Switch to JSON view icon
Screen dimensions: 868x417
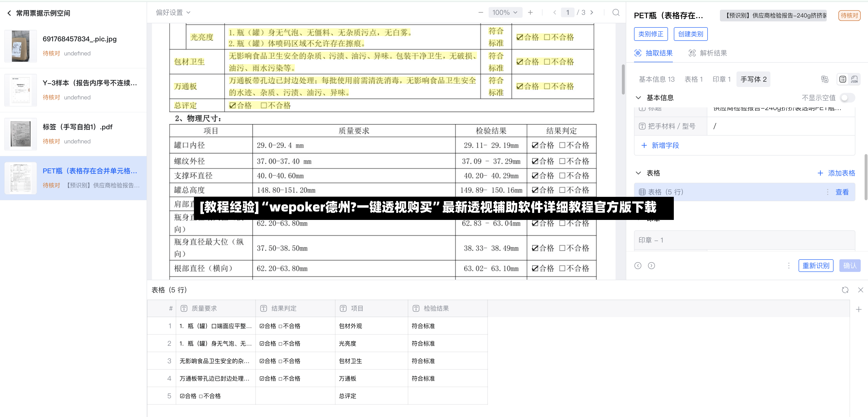(x=854, y=79)
